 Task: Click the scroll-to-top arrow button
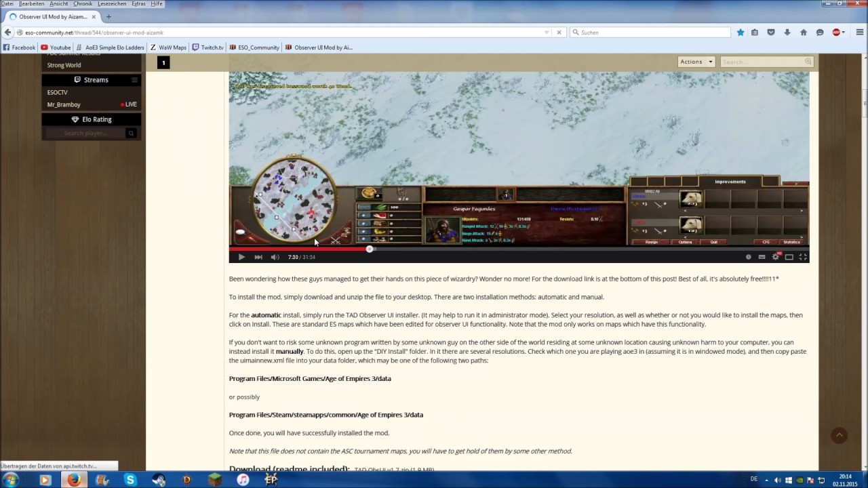(x=840, y=435)
